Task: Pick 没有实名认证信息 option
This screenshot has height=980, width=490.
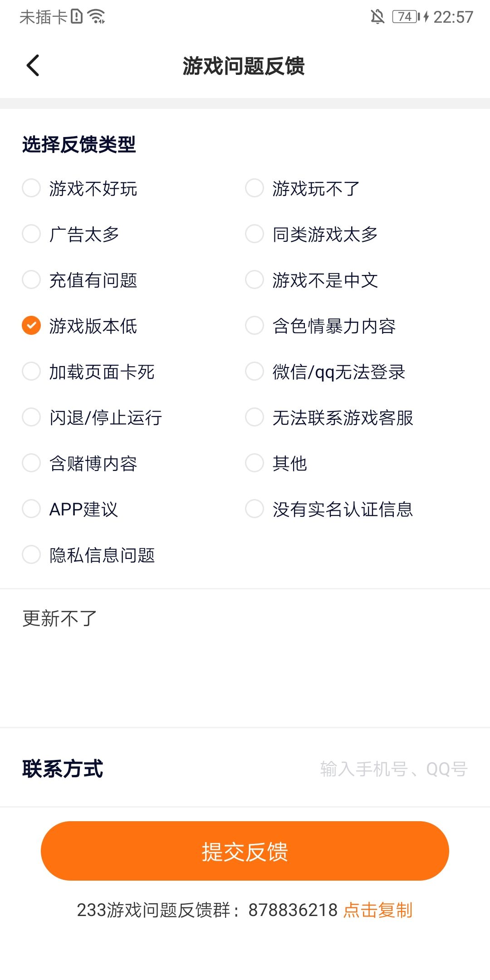Action: click(x=255, y=509)
